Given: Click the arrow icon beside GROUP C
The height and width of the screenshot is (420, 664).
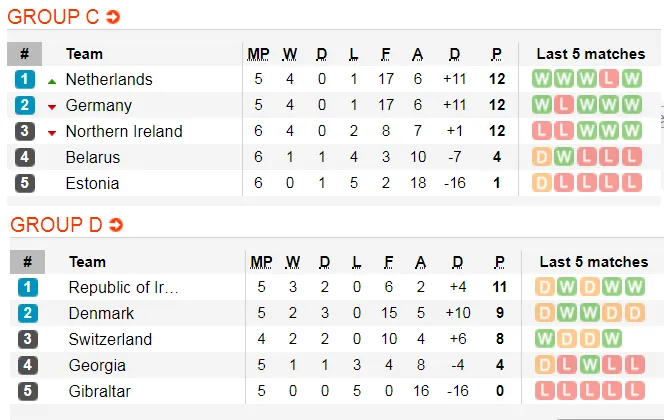Looking at the screenshot, I should click(x=113, y=17).
